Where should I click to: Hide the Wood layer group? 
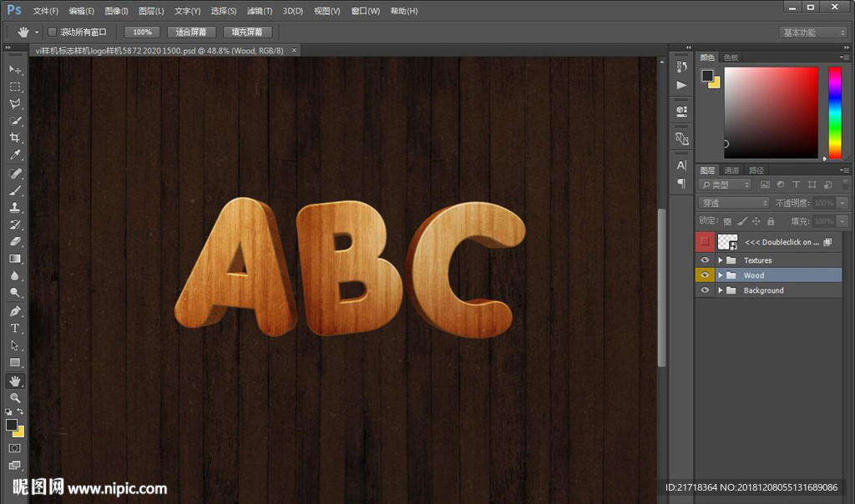click(x=705, y=275)
